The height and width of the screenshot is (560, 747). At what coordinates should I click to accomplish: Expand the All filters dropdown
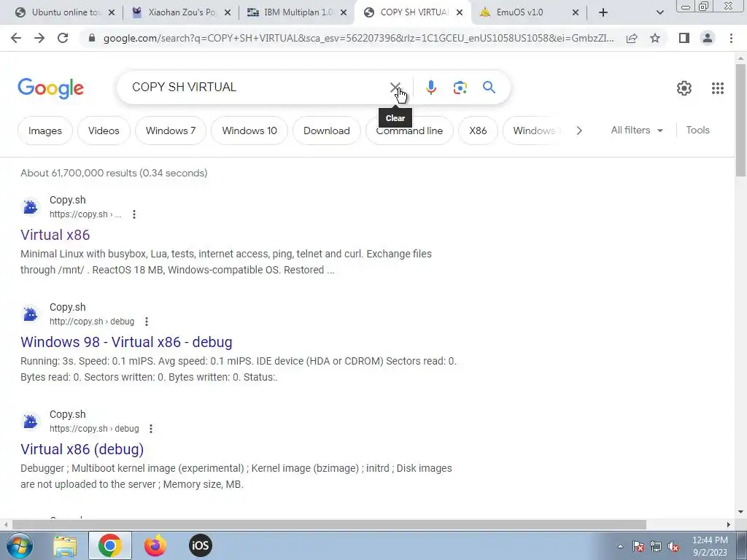pyautogui.click(x=637, y=130)
